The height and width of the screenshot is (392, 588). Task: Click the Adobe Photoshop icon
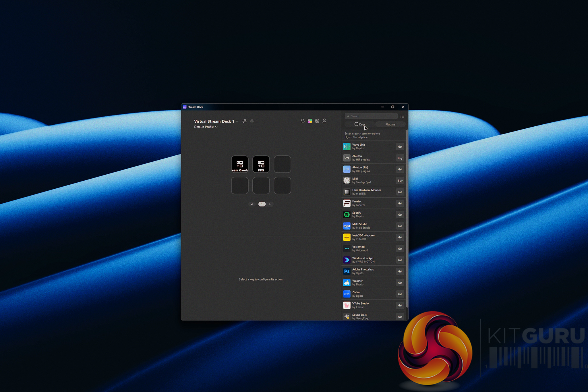pyautogui.click(x=347, y=271)
